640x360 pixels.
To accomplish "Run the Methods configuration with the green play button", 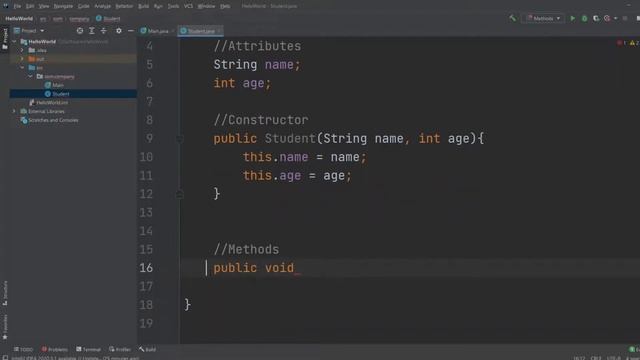I will [x=573, y=18].
